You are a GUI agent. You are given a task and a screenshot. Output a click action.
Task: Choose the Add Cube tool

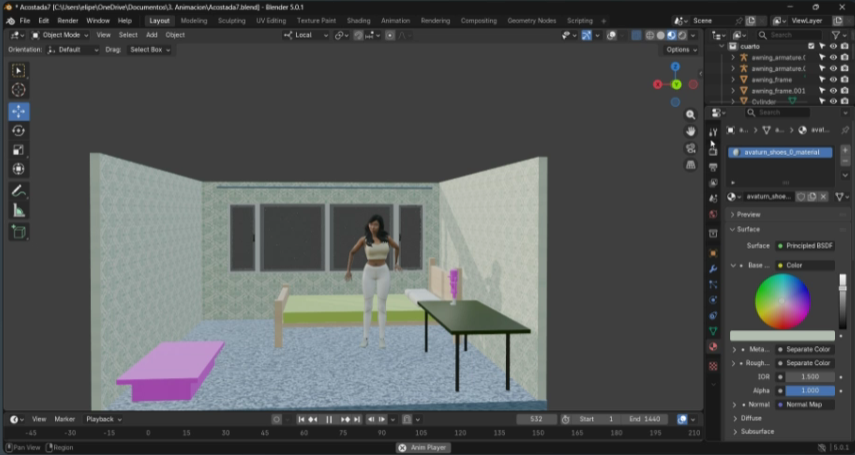tap(19, 232)
